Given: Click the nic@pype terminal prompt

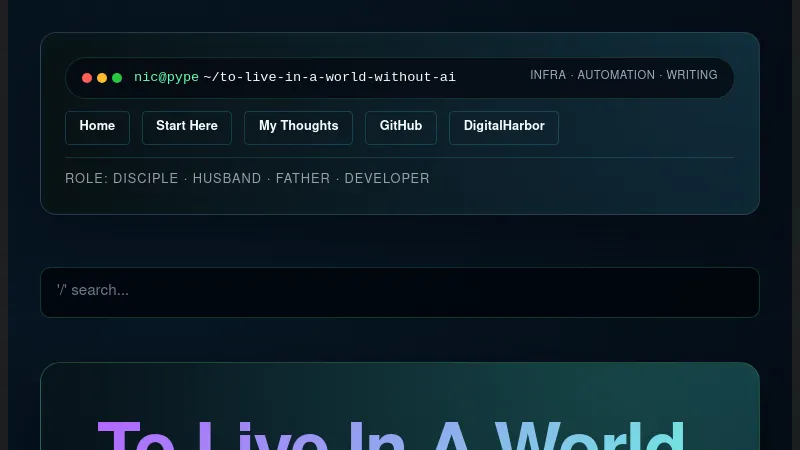Looking at the screenshot, I should (x=166, y=77).
